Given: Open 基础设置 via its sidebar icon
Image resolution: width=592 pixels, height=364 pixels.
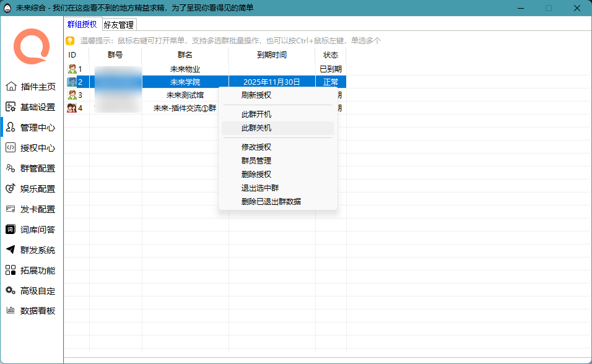Looking at the screenshot, I should [11, 107].
